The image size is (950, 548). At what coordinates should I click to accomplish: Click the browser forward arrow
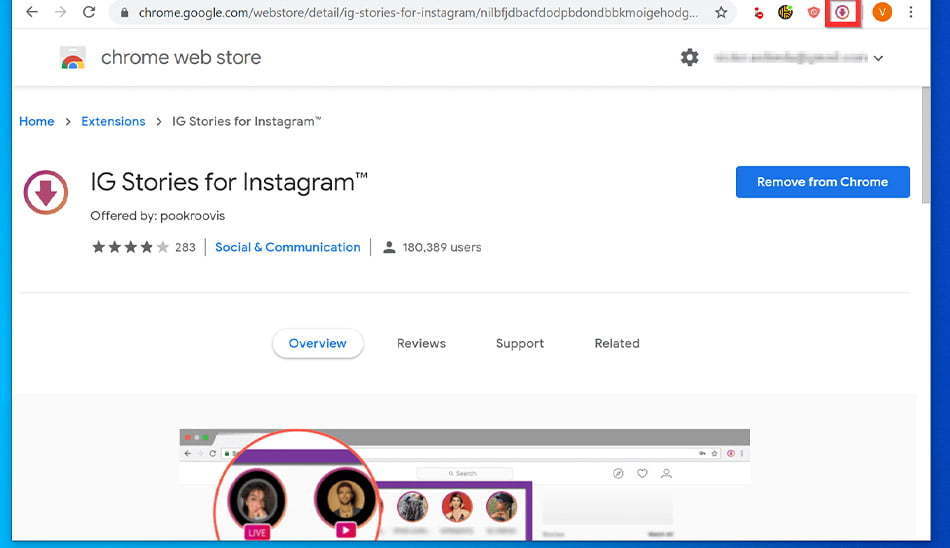click(x=60, y=12)
